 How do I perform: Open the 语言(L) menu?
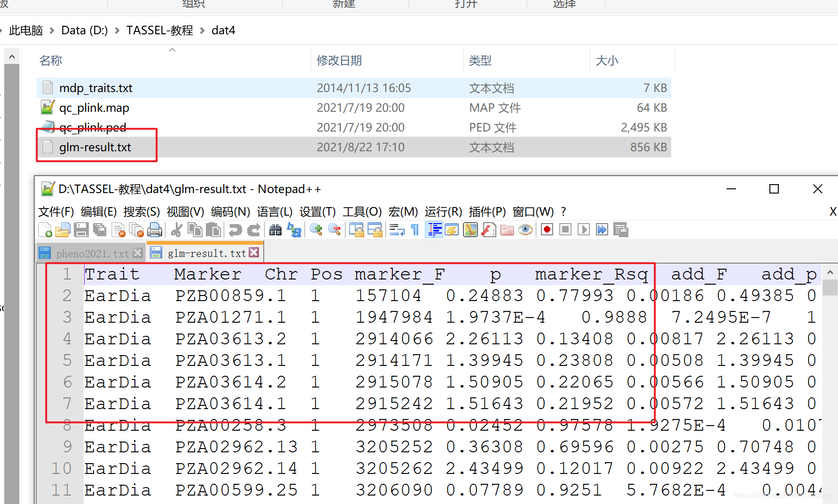[x=274, y=211]
